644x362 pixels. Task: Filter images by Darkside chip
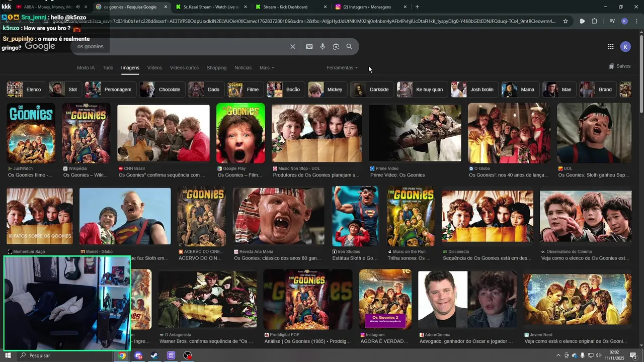pos(372,89)
